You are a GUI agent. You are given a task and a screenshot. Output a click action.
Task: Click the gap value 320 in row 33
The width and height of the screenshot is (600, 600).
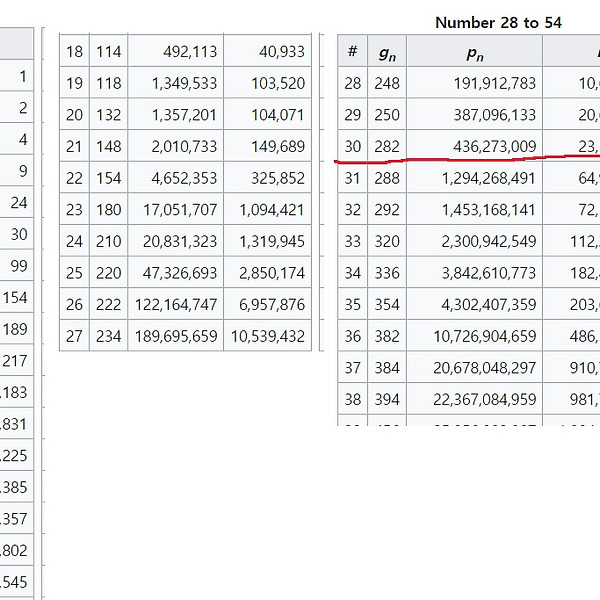tap(386, 242)
